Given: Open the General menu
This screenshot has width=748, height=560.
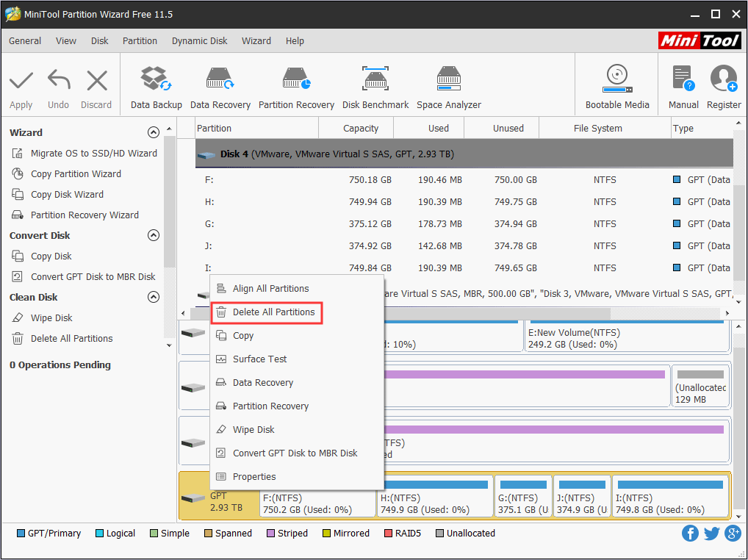Looking at the screenshot, I should (x=25, y=41).
